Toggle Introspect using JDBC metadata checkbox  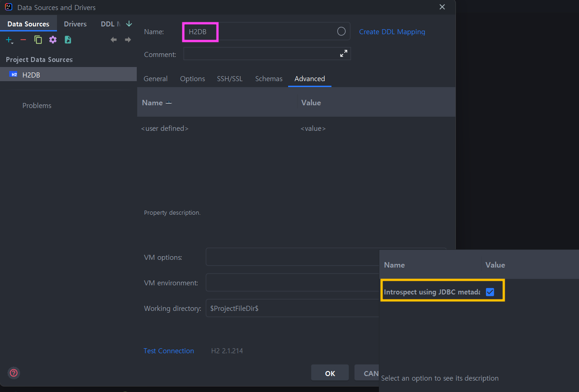490,292
